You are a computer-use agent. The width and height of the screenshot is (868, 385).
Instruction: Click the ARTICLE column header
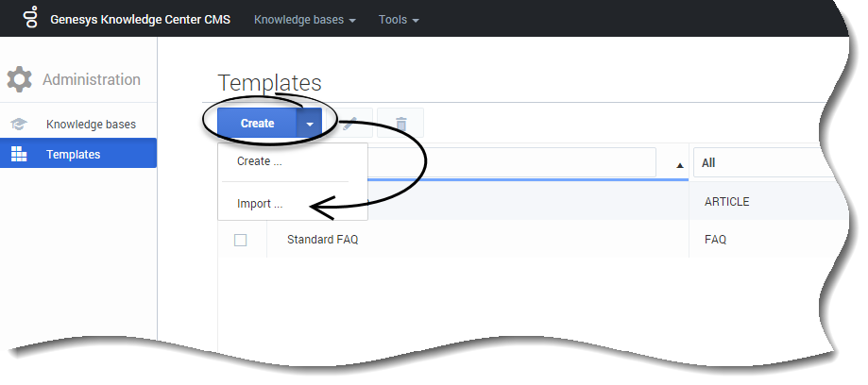[727, 202]
